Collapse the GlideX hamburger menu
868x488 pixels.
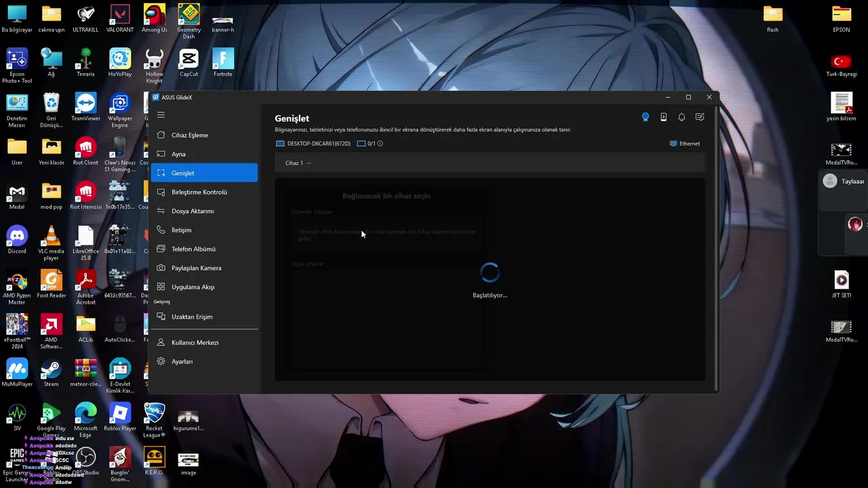pyautogui.click(x=161, y=115)
